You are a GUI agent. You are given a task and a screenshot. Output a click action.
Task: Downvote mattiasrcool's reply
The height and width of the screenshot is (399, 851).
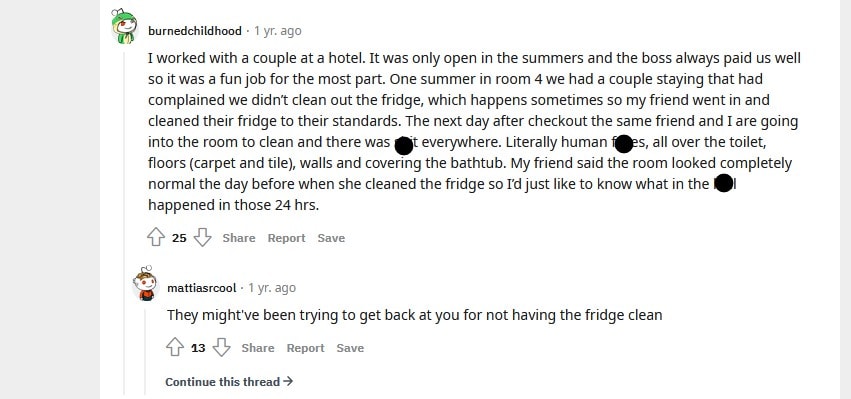(x=221, y=347)
